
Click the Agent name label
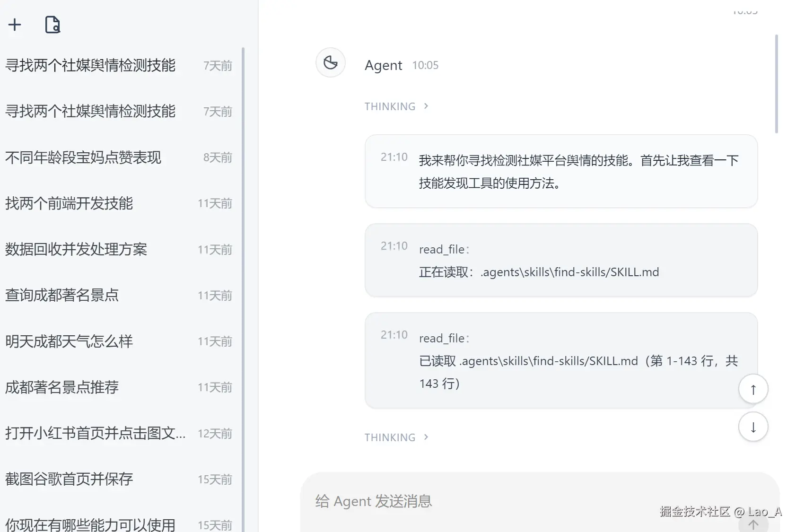pos(384,65)
